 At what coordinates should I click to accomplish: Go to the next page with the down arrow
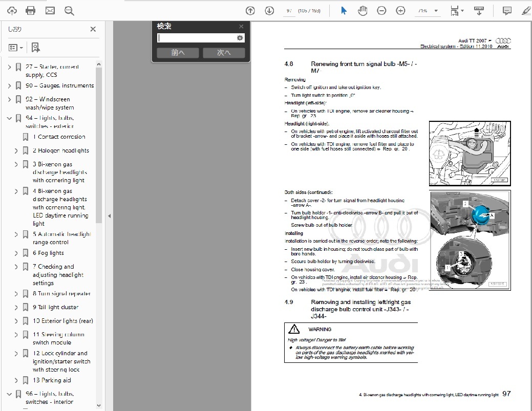coord(269,10)
